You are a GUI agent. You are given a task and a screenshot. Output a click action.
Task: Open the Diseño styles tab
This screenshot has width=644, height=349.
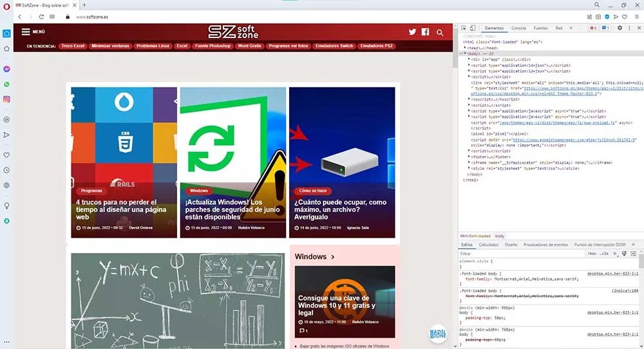coord(511,245)
